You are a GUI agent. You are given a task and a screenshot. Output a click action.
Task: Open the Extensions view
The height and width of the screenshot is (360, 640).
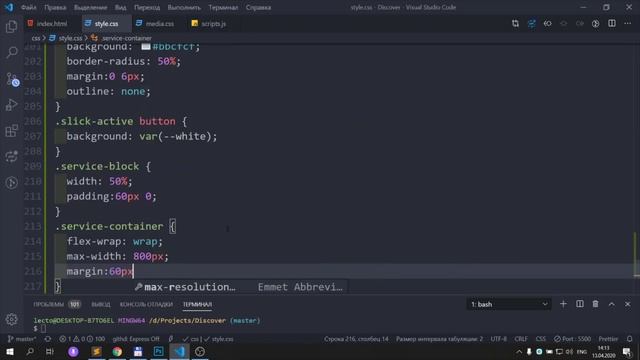pos(11,131)
